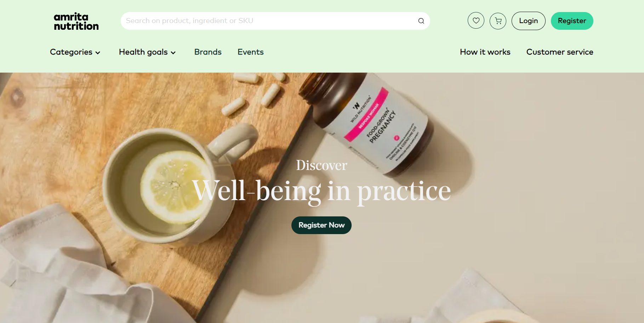This screenshot has height=323, width=644.
Task: Expand the Health goals chevron arrow
Action: point(173,53)
